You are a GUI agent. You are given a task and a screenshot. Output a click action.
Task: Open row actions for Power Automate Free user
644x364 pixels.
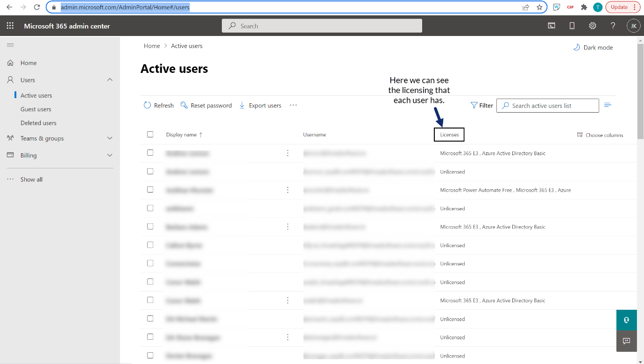pos(288,190)
